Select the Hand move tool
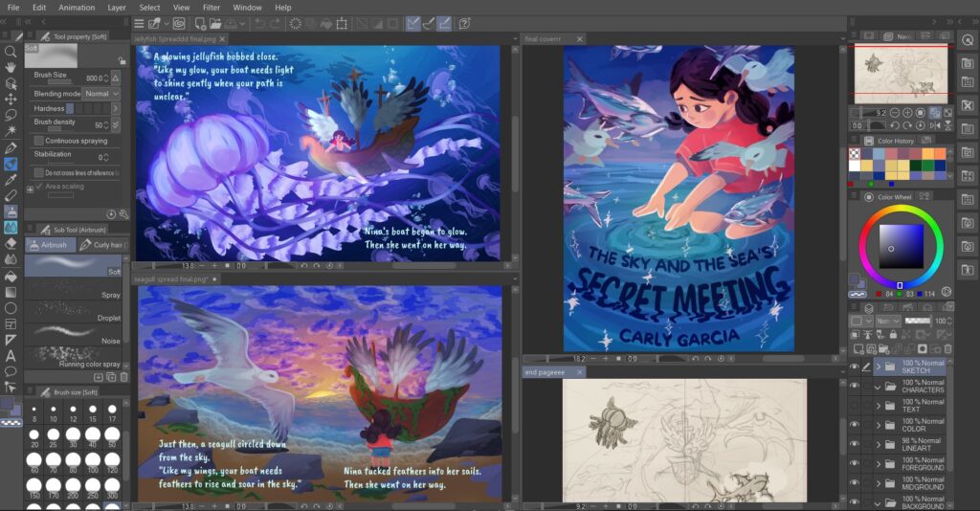This screenshot has width=980, height=511. point(11,67)
